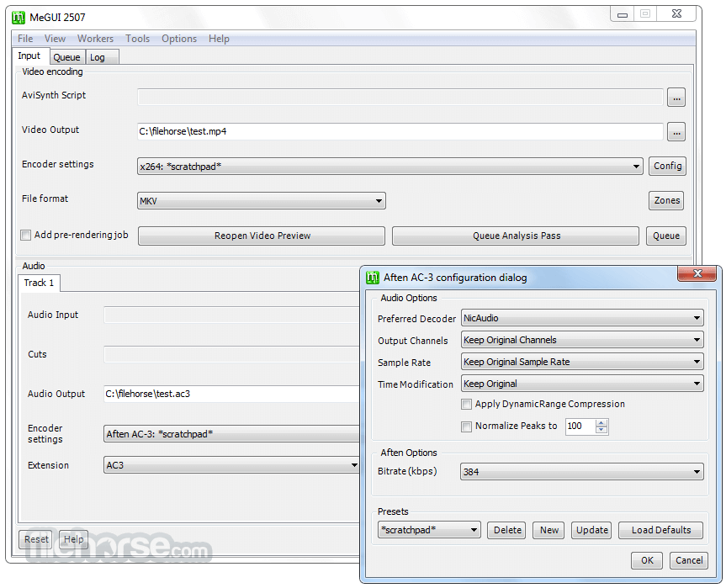Click the Audio Input field

[x=231, y=315]
